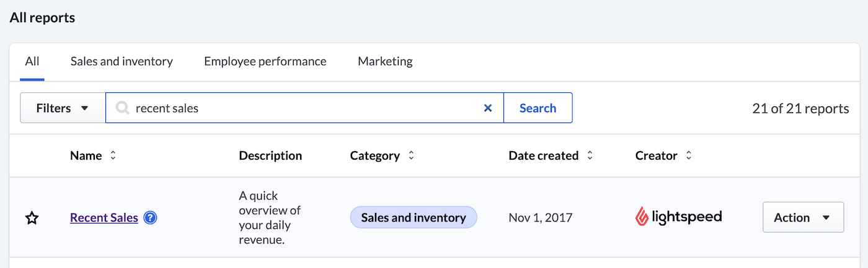Image resolution: width=868 pixels, height=268 pixels.
Task: Click the Description column header
Action: 270,156
